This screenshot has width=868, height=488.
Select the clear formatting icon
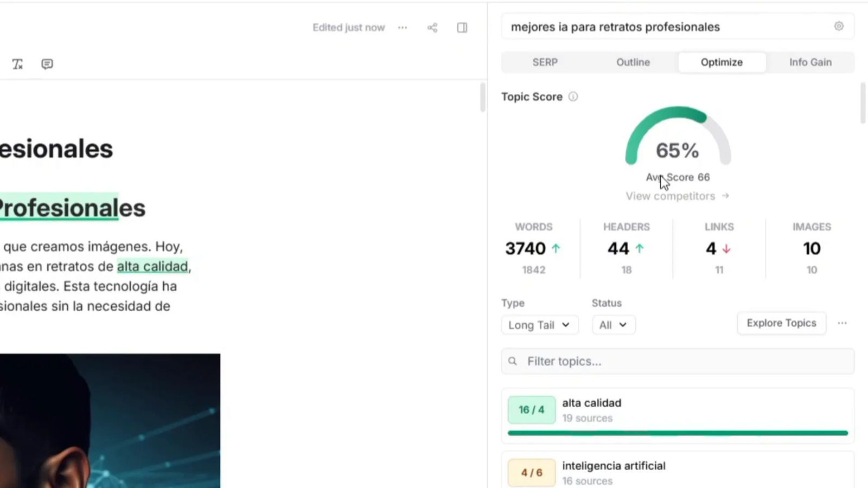click(17, 64)
